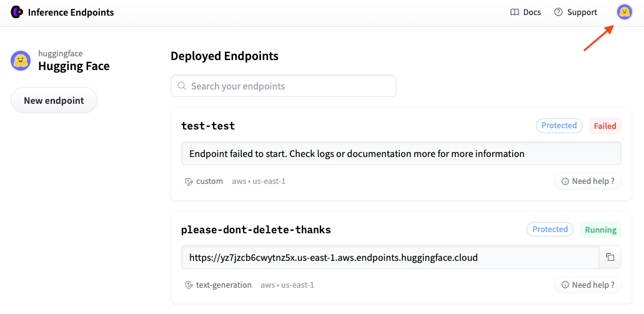Click the custom task icon on test-test
The height and width of the screenshot is (314, 644).
click(x=189, y=181)
